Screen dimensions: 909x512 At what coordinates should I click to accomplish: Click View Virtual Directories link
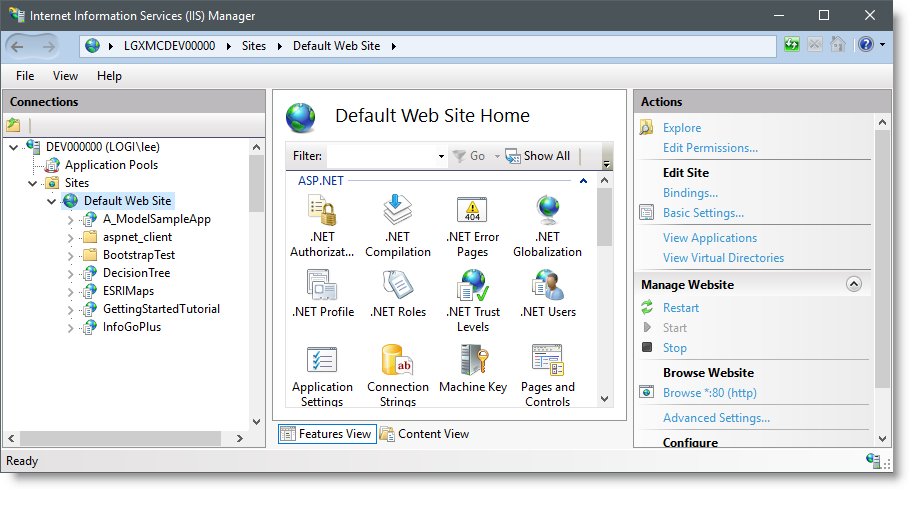coord(723,258)
